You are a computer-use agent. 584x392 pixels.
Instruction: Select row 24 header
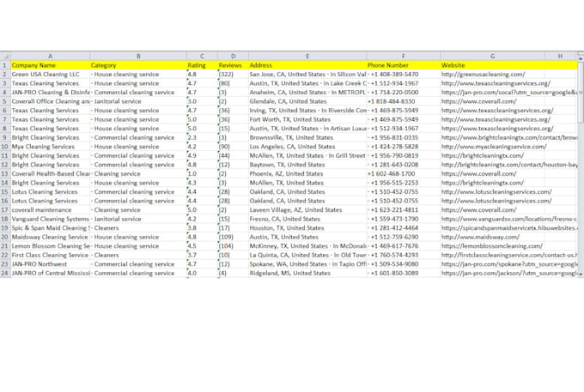coord(5,273)
